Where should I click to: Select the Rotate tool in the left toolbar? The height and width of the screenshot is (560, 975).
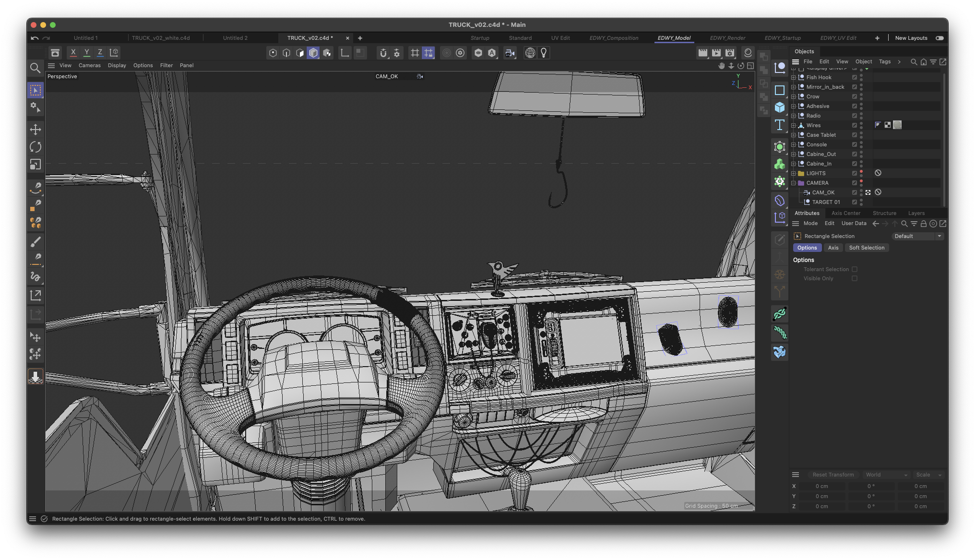pos(36,147)
